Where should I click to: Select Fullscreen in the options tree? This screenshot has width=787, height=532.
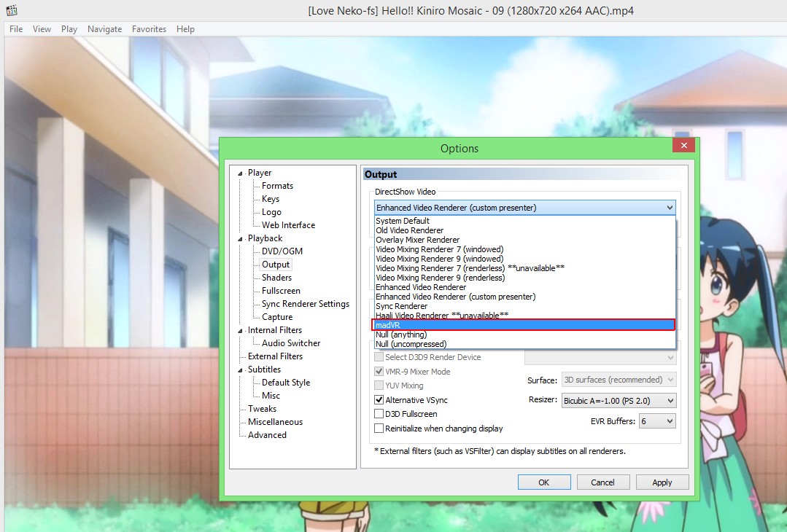click(x=281, y=290)
